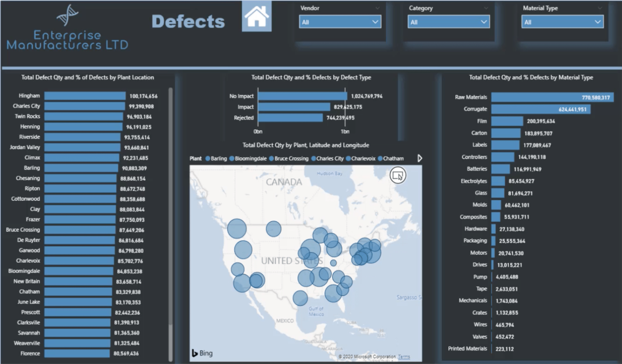Click 'De Ruyter' plant label
622x364 pixels.
click(29, 240)
